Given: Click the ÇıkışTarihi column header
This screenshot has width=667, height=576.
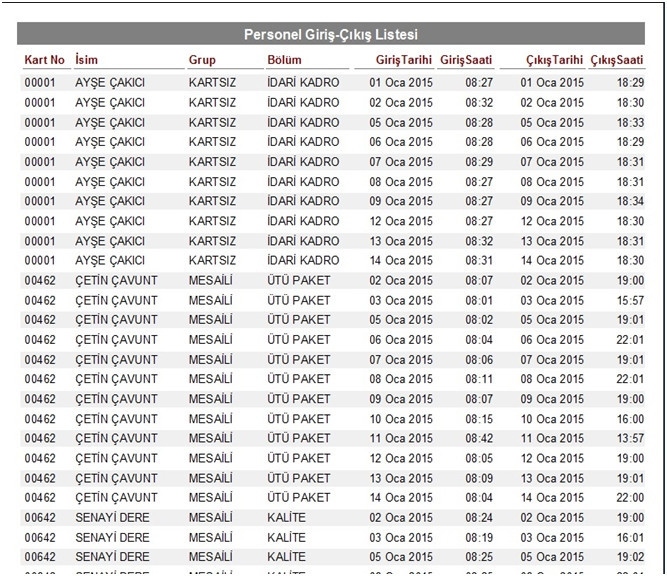Looking at the screenshot, I should pos(554,60).
